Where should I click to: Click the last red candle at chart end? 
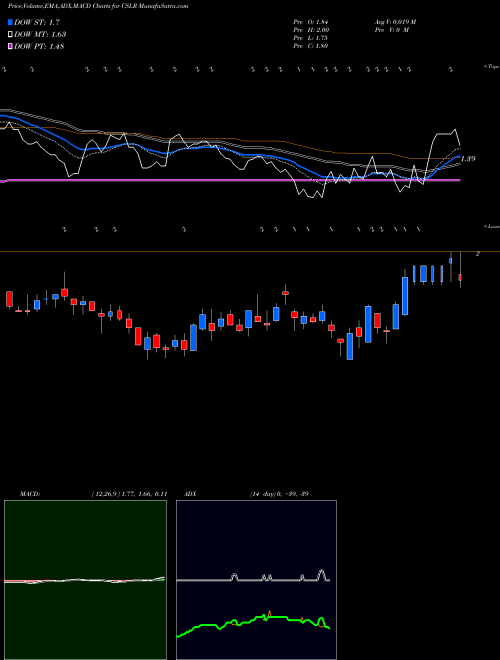pos(460,277)
